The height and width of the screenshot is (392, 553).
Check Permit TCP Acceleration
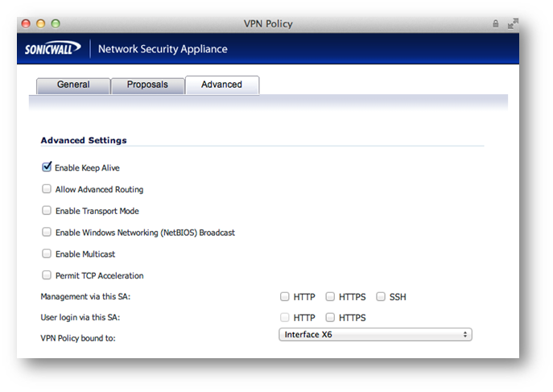click(x=47, y=275)
